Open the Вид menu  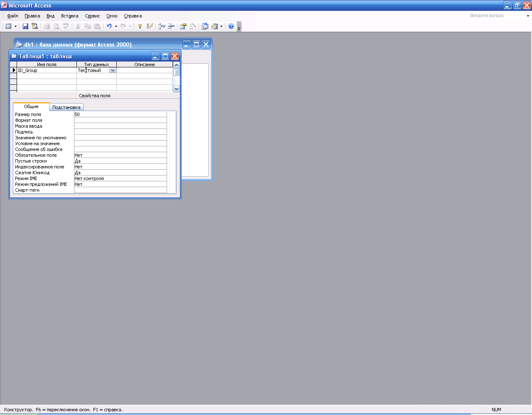tap(50, 16)
